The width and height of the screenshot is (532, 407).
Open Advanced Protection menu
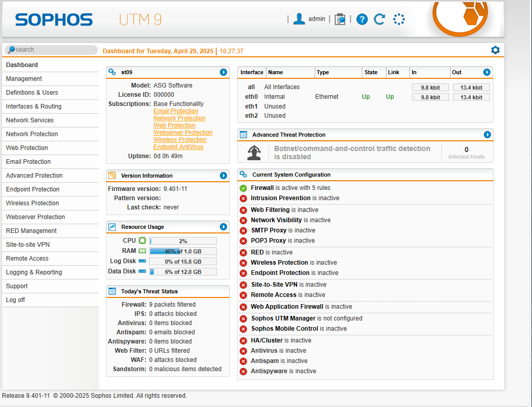pyautogui.click(x=51, y=176)
